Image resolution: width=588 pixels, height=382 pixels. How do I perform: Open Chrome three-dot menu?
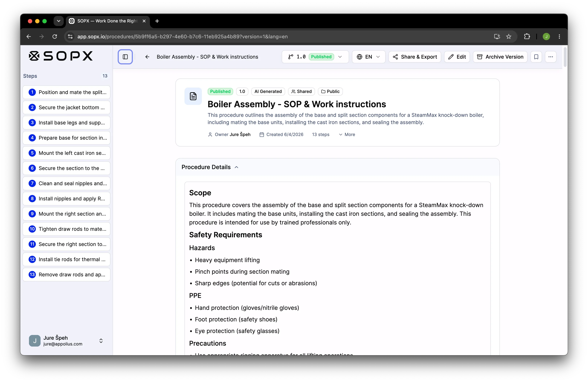click(559, 37)
